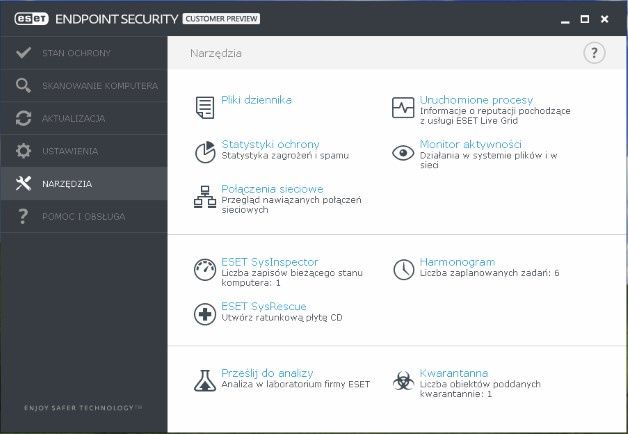Click the ESET logo in title bar
Viewport: 628px width, 434px height.
point(31,19)
